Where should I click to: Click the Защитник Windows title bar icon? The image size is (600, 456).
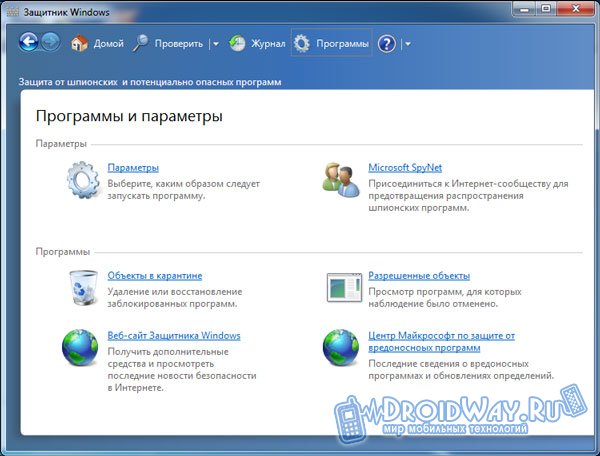tap(13, 12)
